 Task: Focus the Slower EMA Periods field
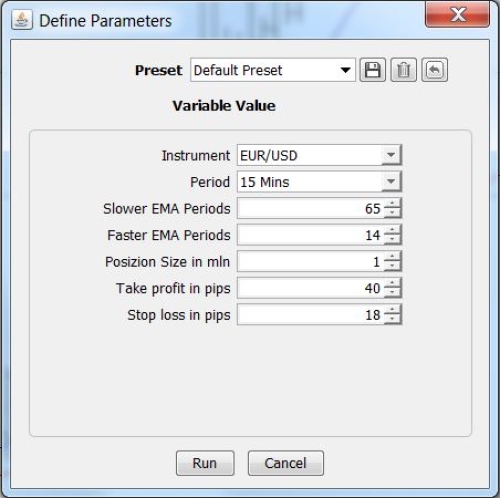(x=311, y=208)
